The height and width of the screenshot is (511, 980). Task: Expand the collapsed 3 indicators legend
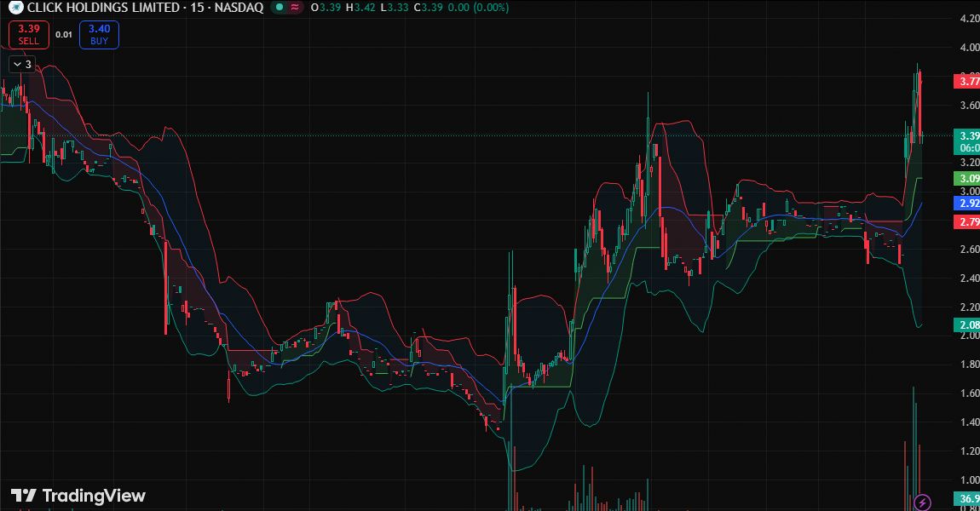22,65
